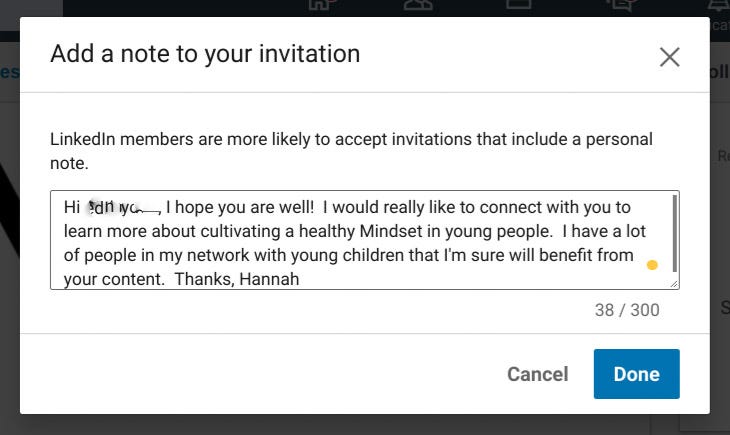Close the invitation note dialog
730x435 pixels.
point(669,57)
